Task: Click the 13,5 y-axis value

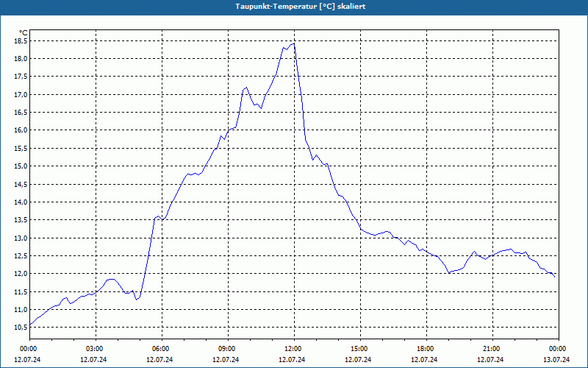Action: 21,220
